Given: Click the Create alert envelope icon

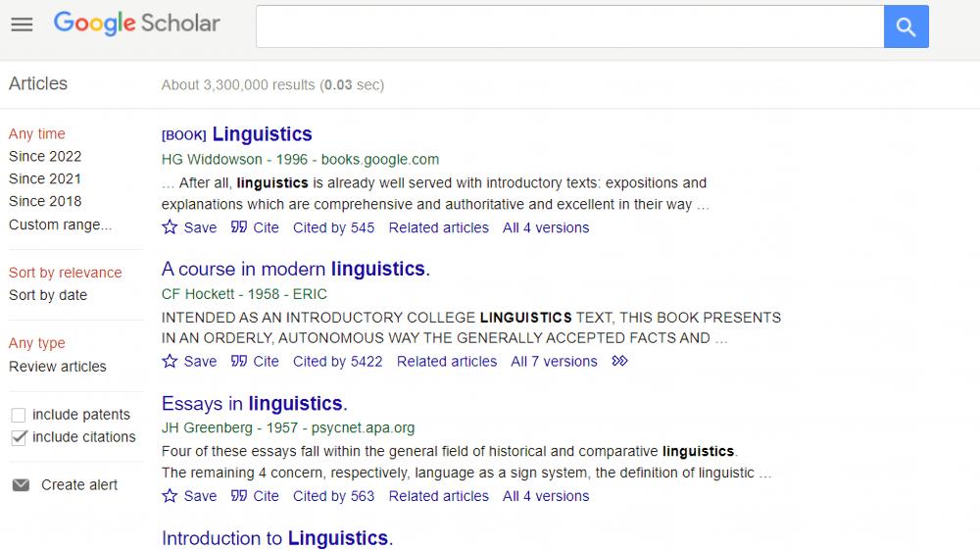Looking at the screenshot, I should [22, 484].
